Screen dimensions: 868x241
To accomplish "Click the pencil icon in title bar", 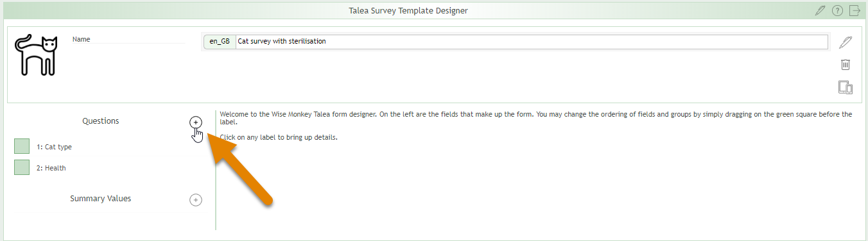I will pyautogui.click(x=820, y=10).
